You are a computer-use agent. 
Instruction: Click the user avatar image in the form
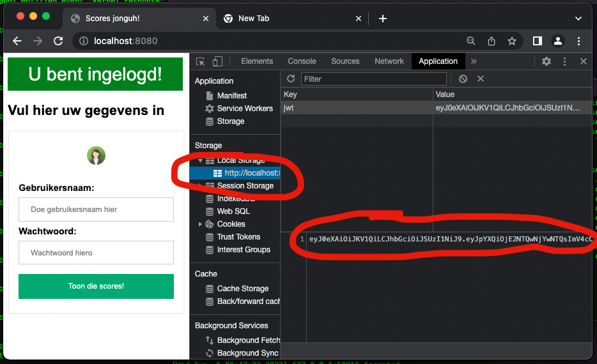96,156
